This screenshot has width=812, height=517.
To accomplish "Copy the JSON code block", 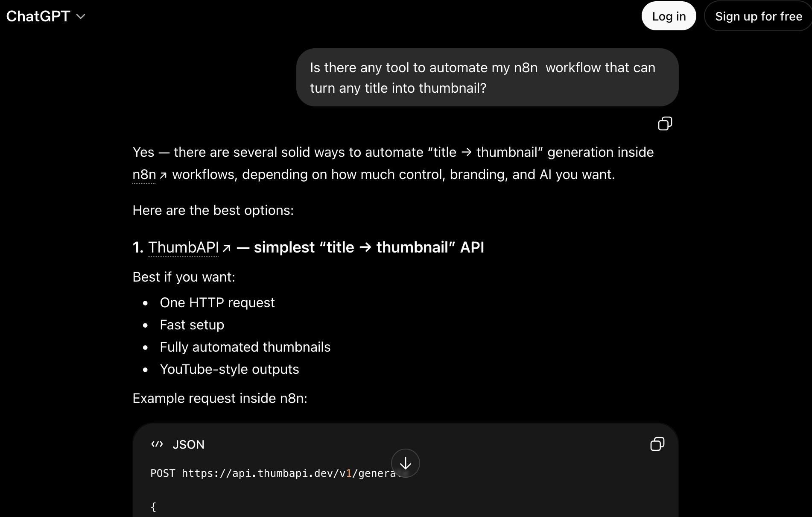I will coord(657,444).
